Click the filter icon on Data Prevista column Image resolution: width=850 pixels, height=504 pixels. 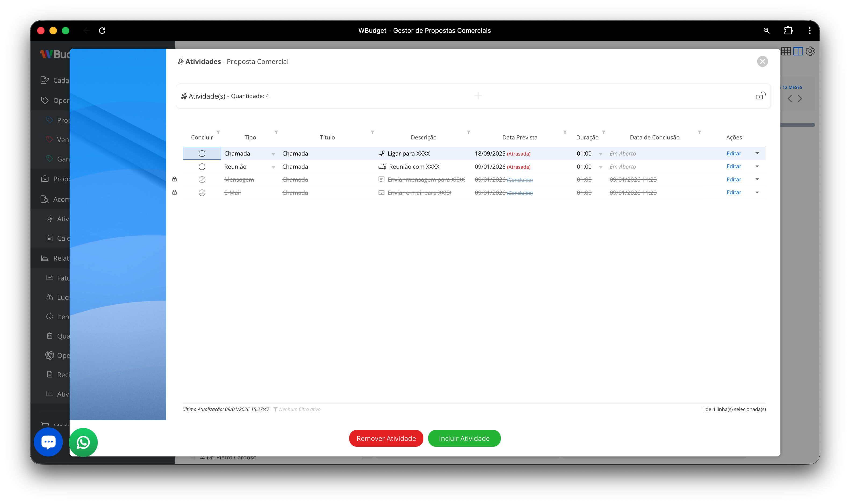point(565,132)
